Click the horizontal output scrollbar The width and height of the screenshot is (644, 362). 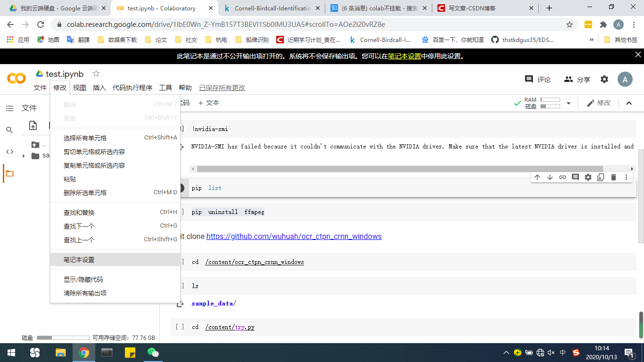(x=400, y=169)
